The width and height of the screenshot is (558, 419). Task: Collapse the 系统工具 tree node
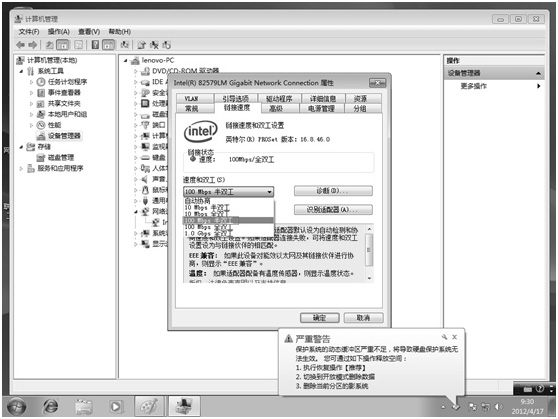[21, 71]
